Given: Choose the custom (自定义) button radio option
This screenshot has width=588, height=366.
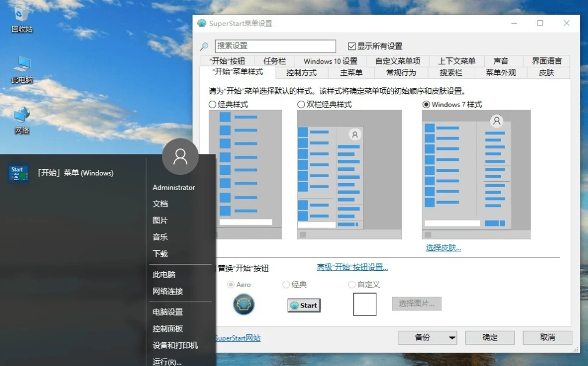Looking at the screenshot, I should [352, 285].
